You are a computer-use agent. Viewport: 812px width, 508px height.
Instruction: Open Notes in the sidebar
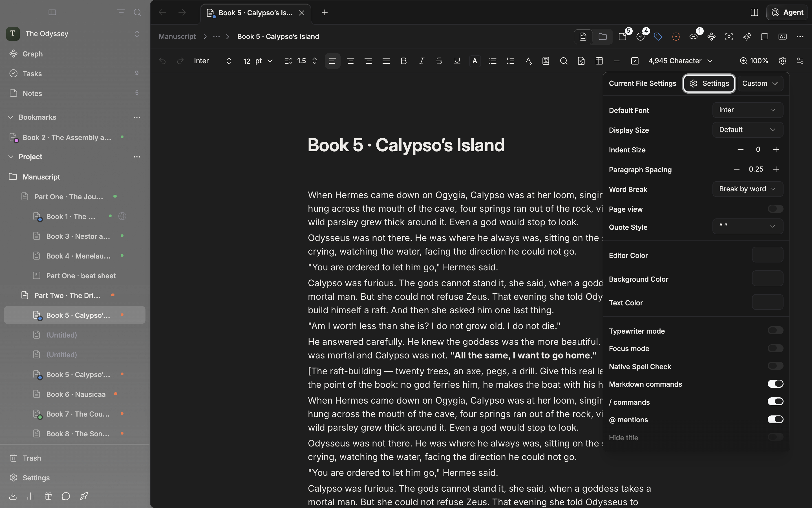click(32, 93)
